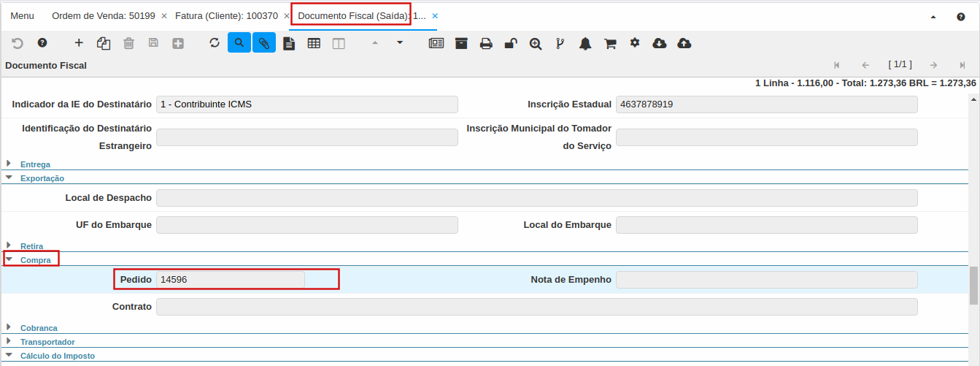Switch to Ordem de Venda: 50199 tab
Image resolution: width=980 pixels, height=366 pixels.
[103, 15]
